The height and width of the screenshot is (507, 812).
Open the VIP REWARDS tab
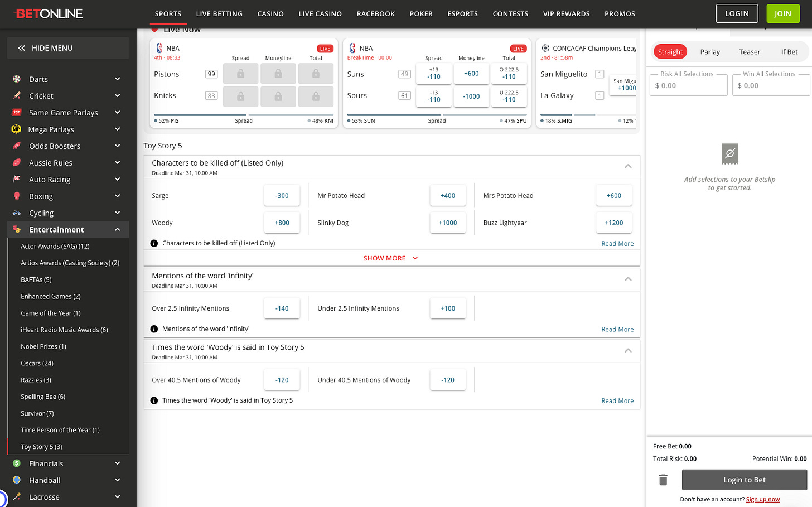567,14
